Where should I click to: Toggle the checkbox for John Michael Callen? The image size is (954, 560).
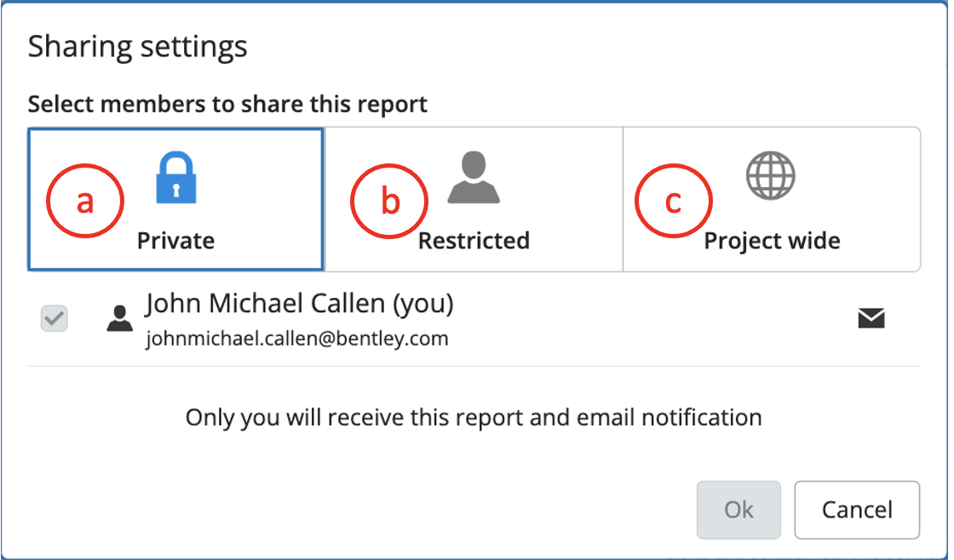click(55, 319)
